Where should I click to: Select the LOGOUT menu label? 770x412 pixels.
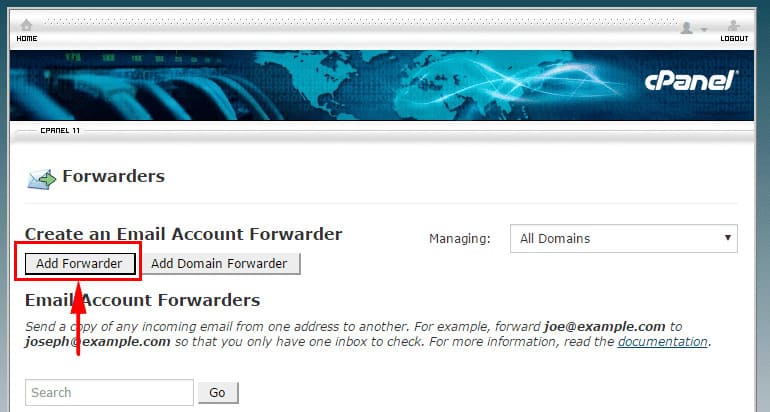pyautogui.click(x=734, y=39)
